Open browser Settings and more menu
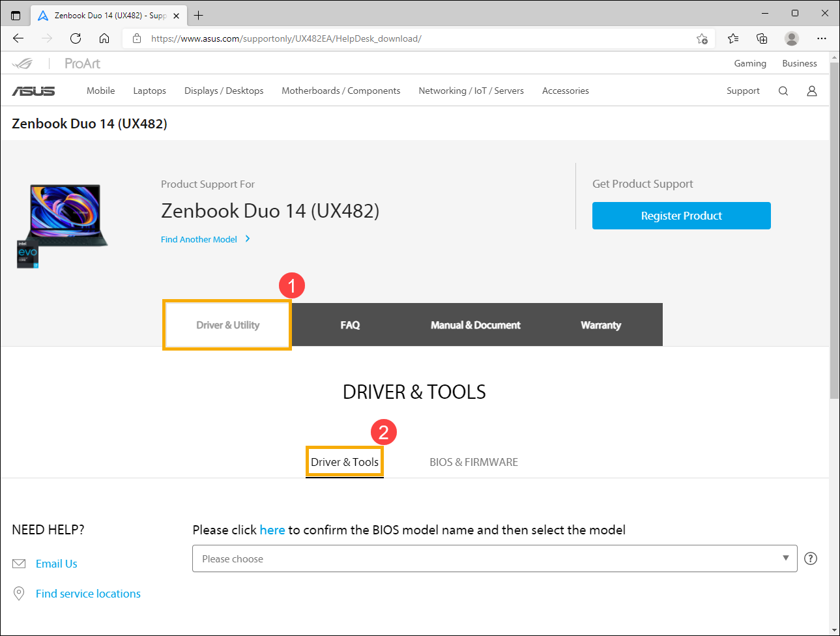This screenshot has width=840, height=636. pos(822,38)
